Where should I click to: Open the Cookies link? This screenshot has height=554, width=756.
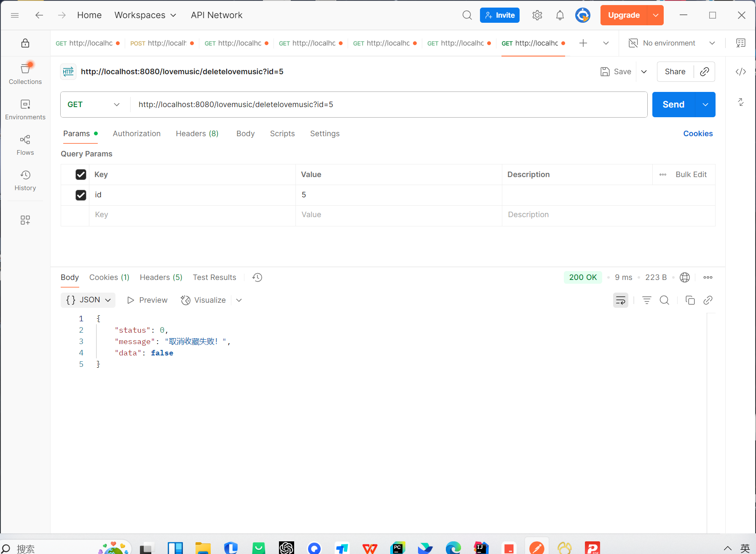698,134
